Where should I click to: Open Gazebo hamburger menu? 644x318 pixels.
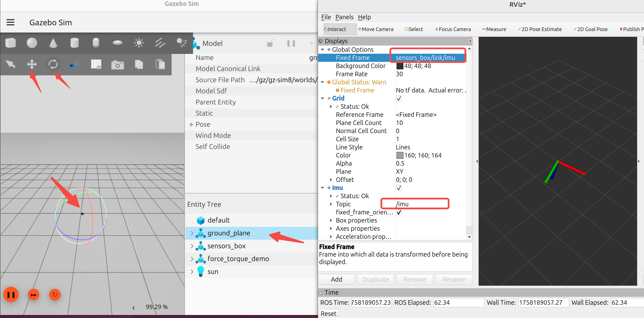pyautogui.click(x=10, y=22)
